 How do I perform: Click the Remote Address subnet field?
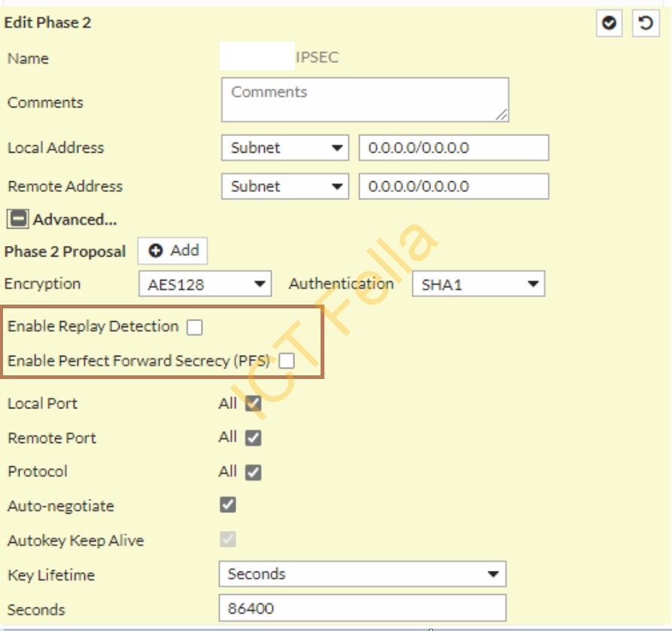click(453, 187)
